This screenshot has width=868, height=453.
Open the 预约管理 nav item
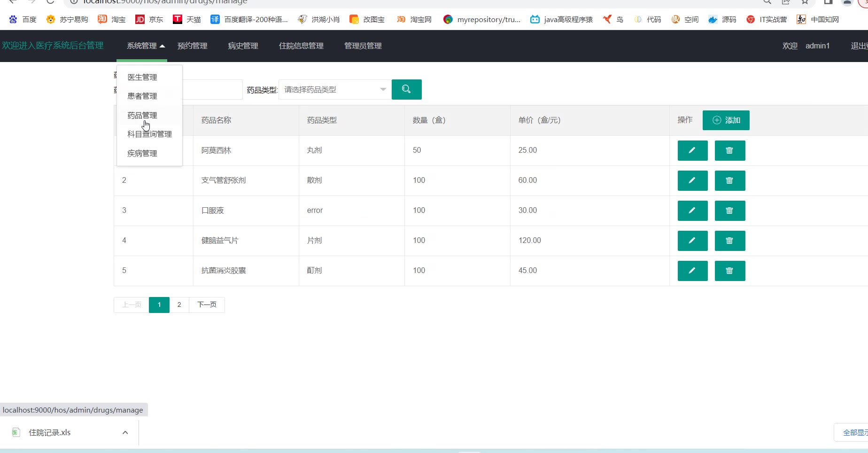click(x=192, y=46)
